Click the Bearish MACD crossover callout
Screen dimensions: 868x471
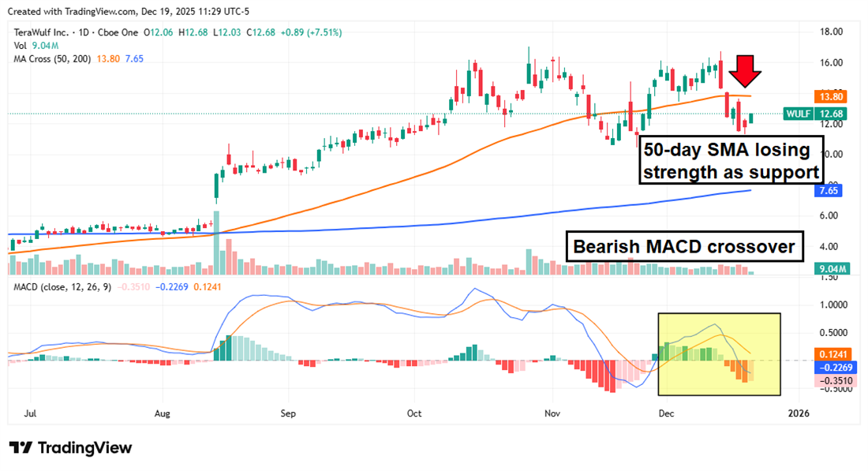tap(683, 246)
